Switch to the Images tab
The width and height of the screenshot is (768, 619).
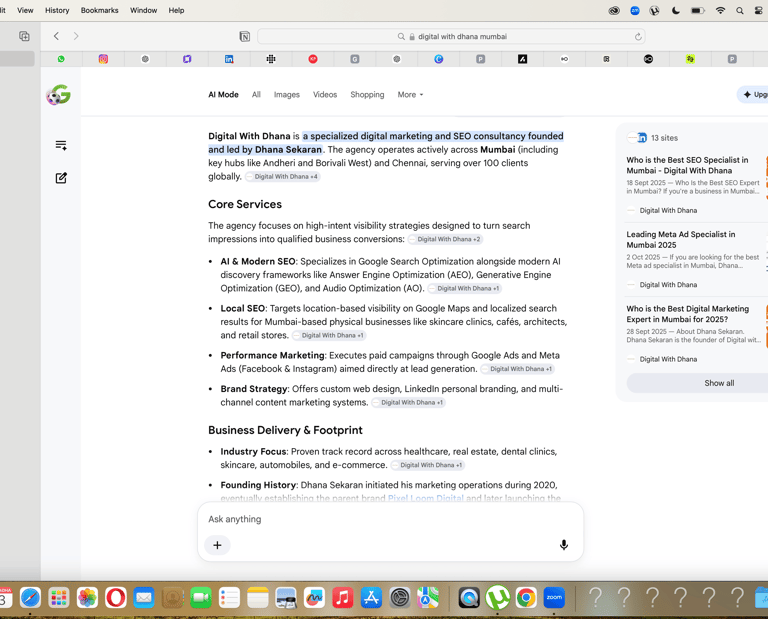coord(287,95)
